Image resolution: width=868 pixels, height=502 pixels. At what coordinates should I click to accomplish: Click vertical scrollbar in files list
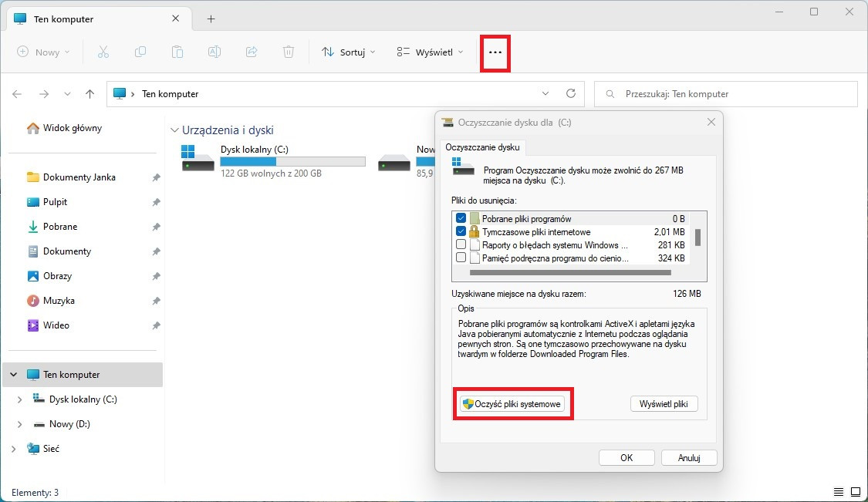698,238
